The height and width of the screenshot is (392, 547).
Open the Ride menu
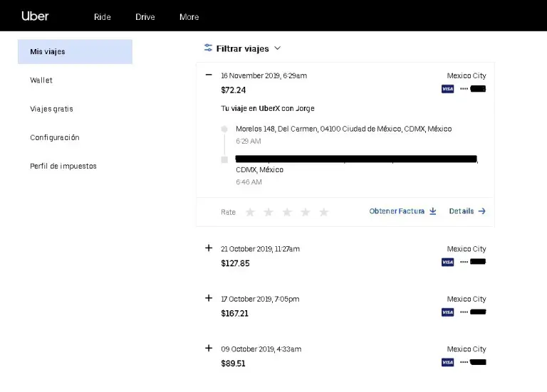coord(103,17)
